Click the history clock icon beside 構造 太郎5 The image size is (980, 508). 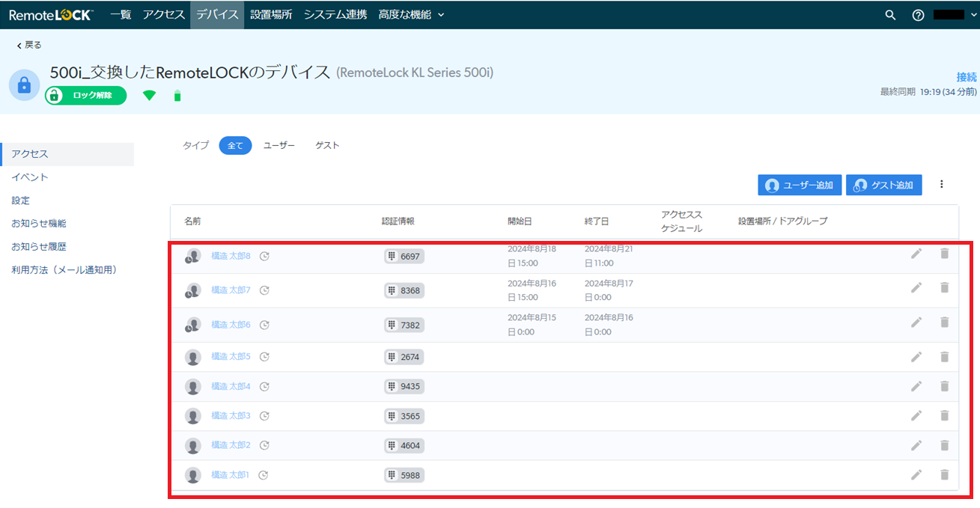(x=264, y=357)
